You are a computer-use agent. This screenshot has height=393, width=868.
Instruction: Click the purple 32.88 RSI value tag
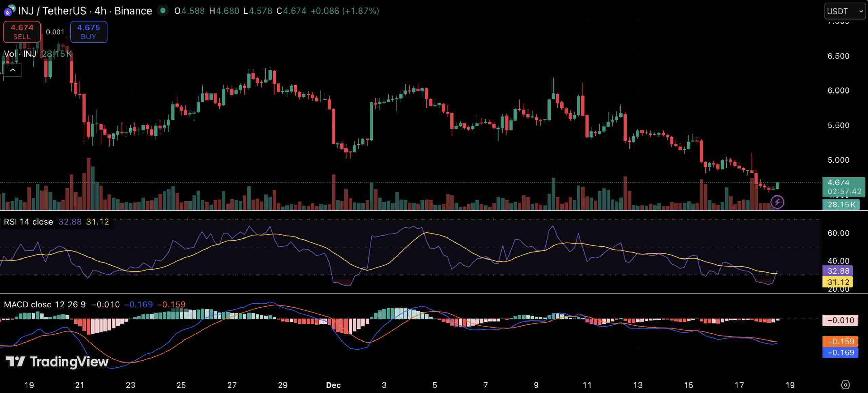coord(837,271)
